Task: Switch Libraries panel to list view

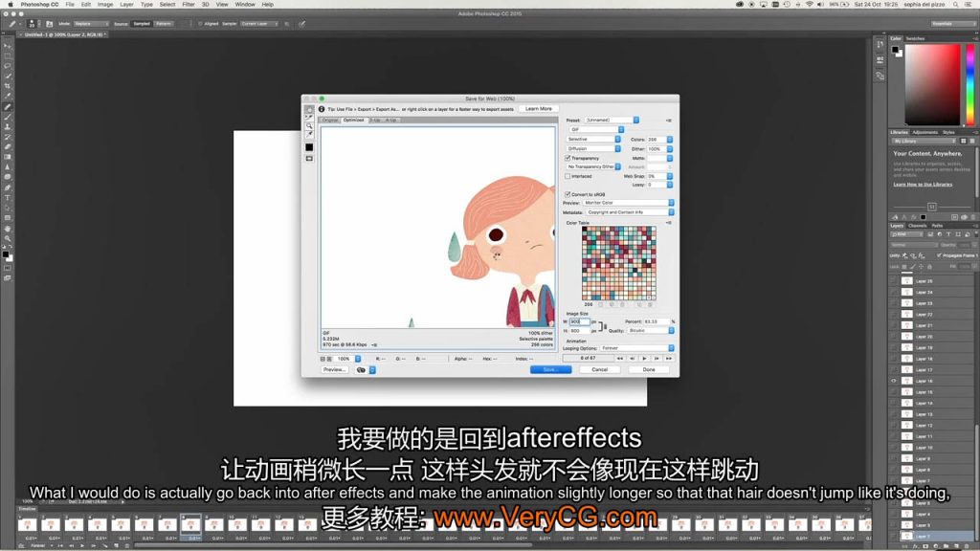Action: click(x=972, y=142)
